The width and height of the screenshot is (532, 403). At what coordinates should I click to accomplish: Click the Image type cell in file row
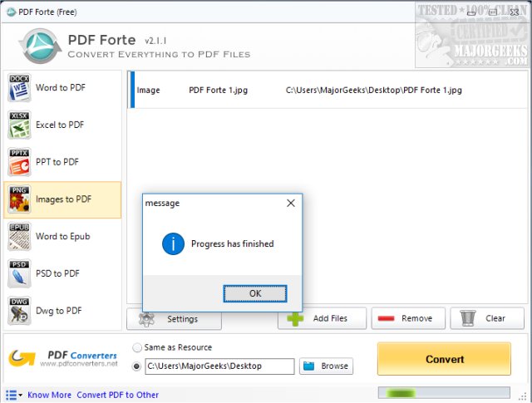tap(148, 91)
